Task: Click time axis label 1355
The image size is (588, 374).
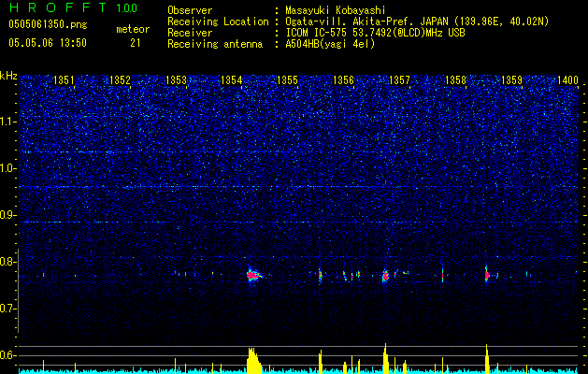Action: pyautogui.click(x=287, y=79)
